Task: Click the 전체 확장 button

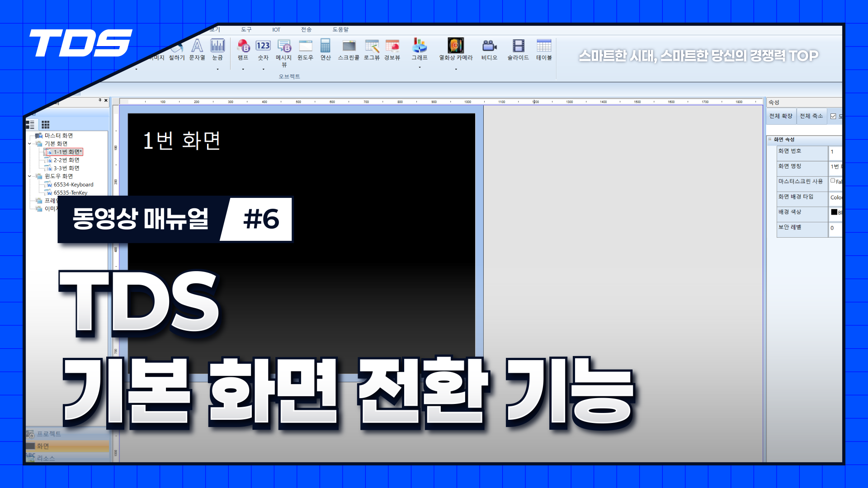Action: [781, 116]
